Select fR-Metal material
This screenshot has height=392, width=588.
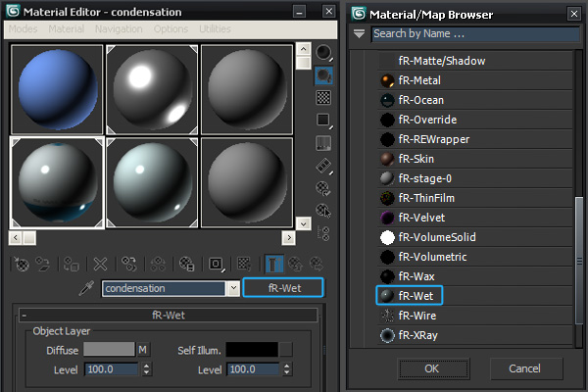coord(474,80)
